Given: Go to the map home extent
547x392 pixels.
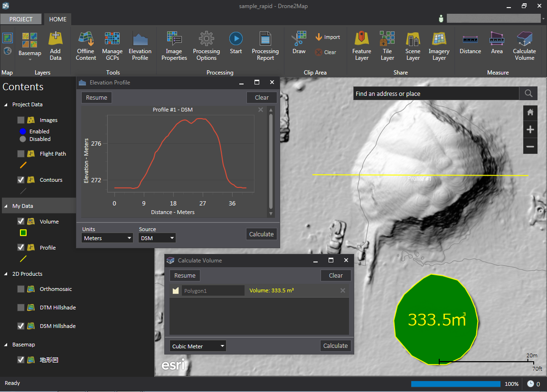Looking at the screenshot, I should (x=530, y=112).
